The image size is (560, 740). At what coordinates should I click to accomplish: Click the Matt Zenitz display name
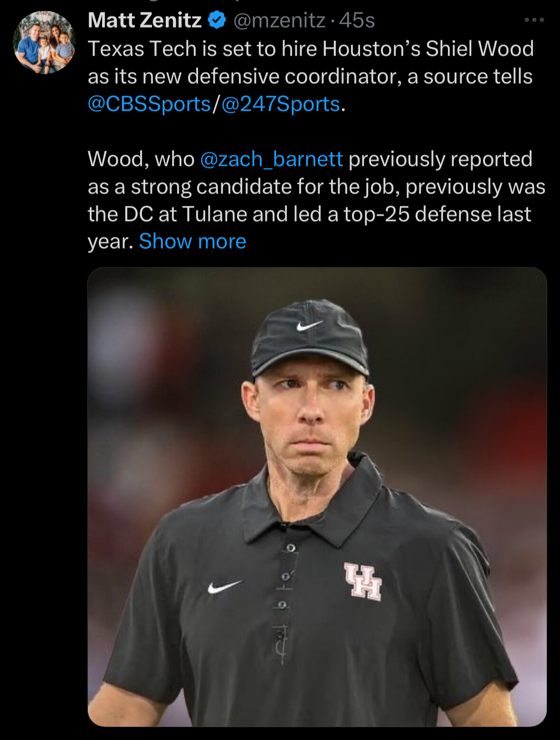145,20
